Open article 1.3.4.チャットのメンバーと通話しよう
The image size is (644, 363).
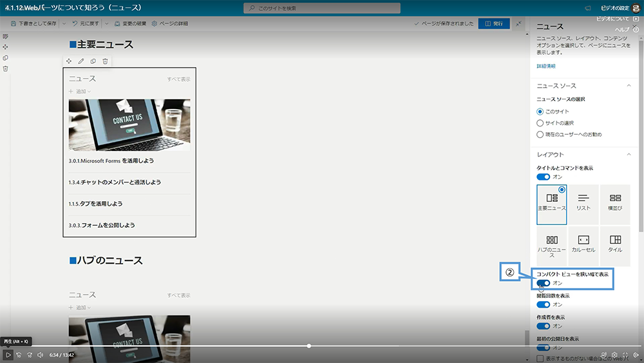[115, 182]
